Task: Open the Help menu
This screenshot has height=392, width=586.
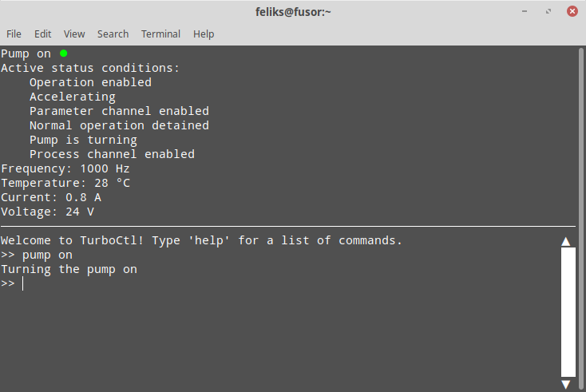Action: (x=204, y=34)
